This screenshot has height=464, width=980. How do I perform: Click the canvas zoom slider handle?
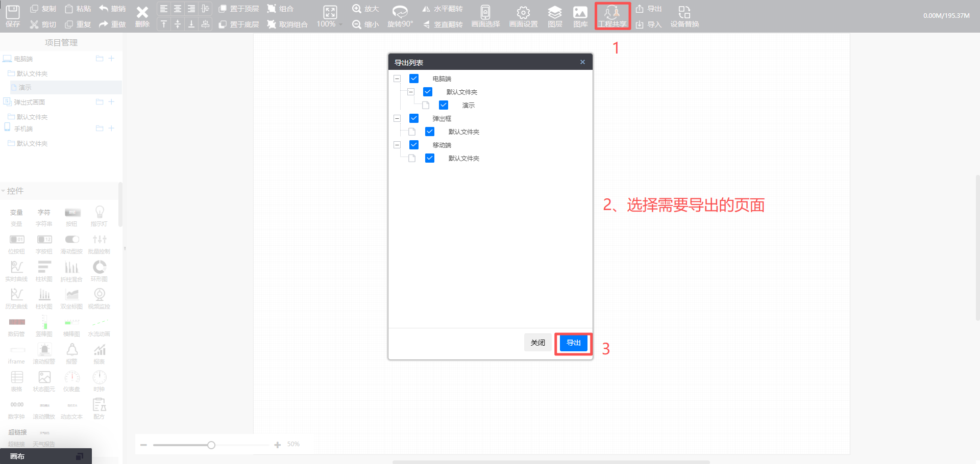211,445
